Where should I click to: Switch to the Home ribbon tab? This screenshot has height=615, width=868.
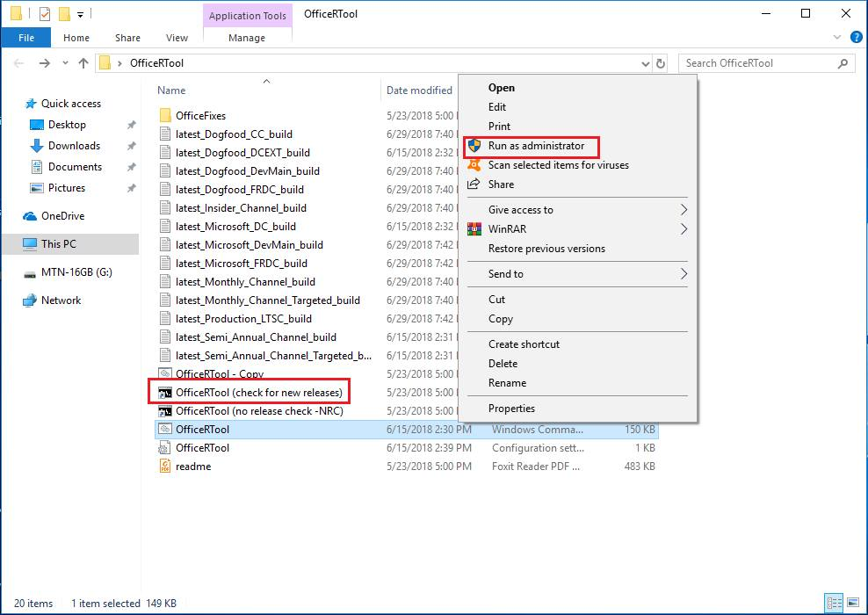pos(76,38)
